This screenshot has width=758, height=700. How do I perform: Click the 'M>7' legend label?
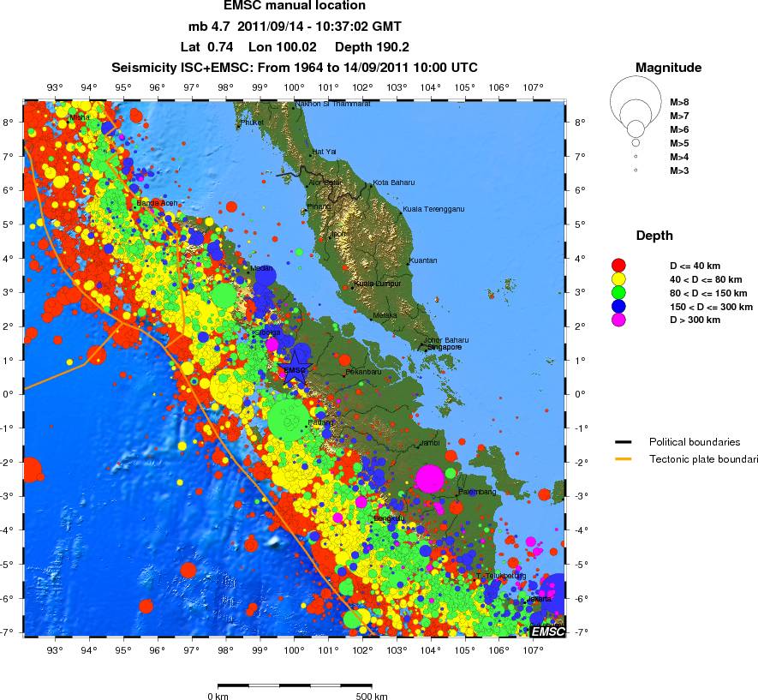click(679, 116)
